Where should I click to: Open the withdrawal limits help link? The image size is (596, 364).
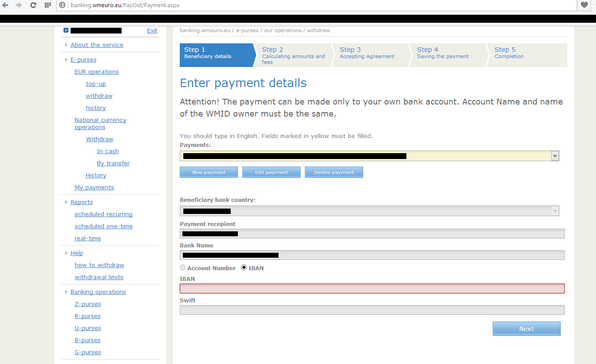(x=99, y=277)
